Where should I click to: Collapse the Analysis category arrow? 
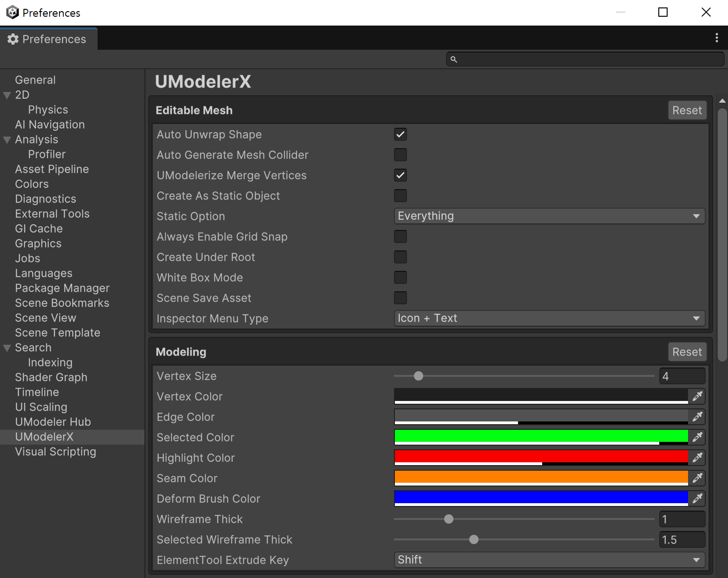pyautogui.click(x=7, y=140)
